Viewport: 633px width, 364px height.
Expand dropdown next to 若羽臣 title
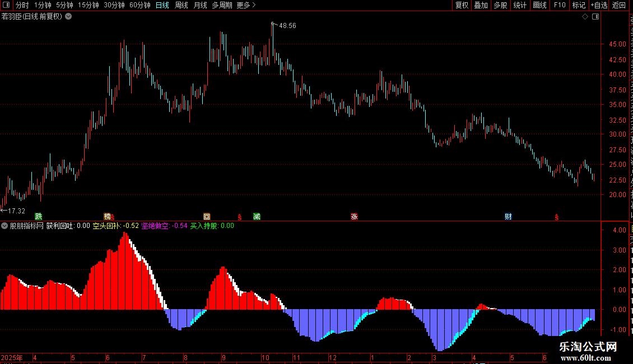point(69,16)
